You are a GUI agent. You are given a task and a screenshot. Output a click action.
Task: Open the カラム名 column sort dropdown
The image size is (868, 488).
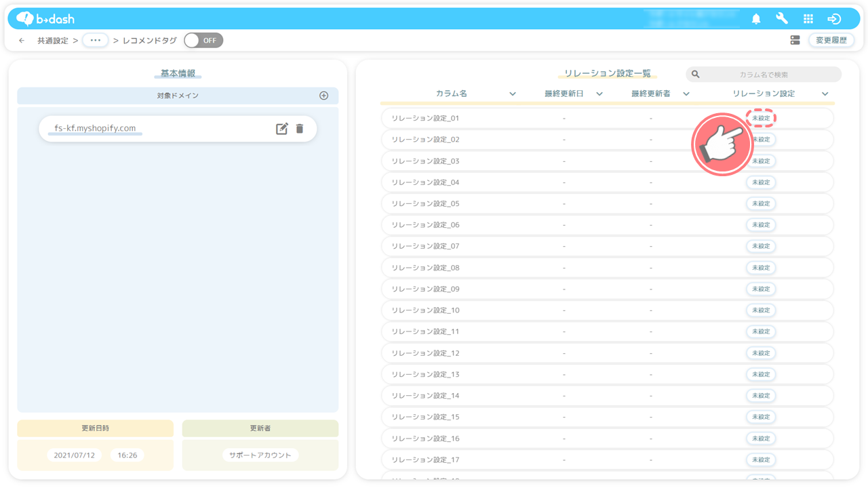click(513, 94)
